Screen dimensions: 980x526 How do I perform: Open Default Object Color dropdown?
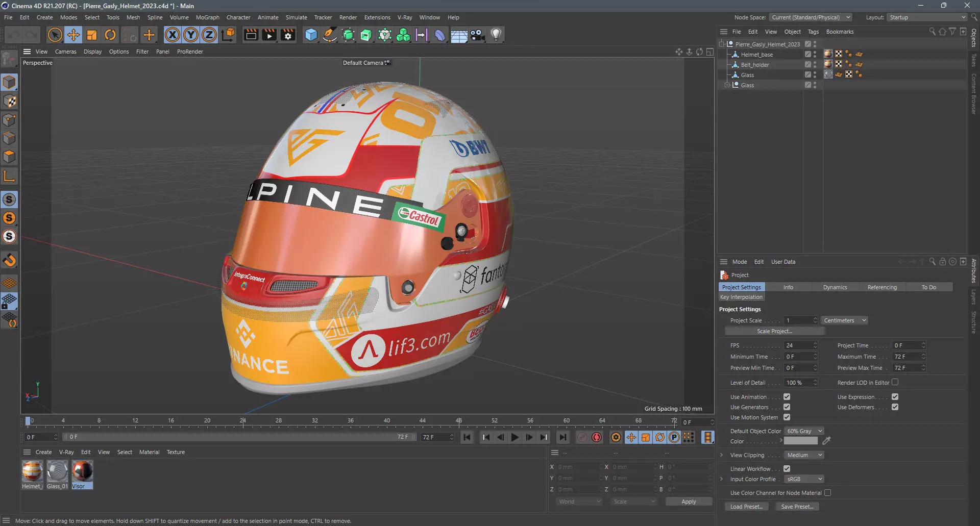804,431
